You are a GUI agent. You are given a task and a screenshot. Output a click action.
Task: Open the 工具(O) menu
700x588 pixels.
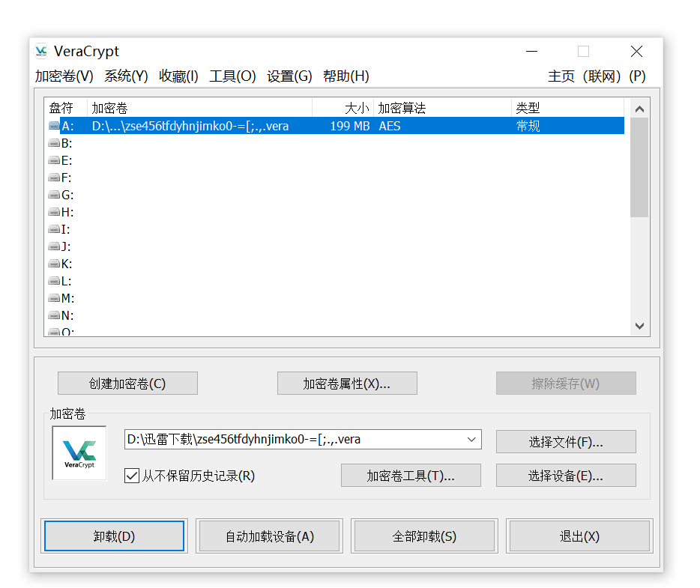(232, 76)
